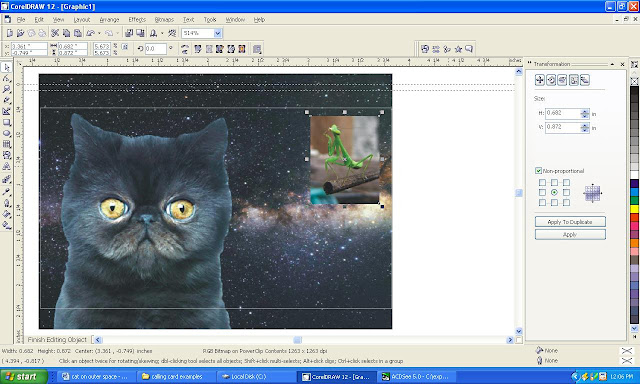Expand the Application Launcher dropdown arrow
Image resolution: width=640 pixels, height=384 pixels.
pos(162,33)
